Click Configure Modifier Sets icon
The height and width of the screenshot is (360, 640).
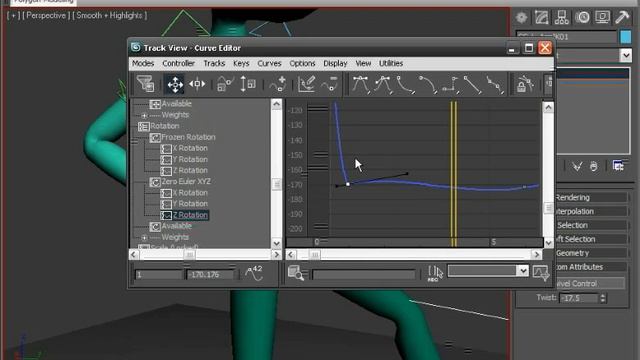point(618,166)
